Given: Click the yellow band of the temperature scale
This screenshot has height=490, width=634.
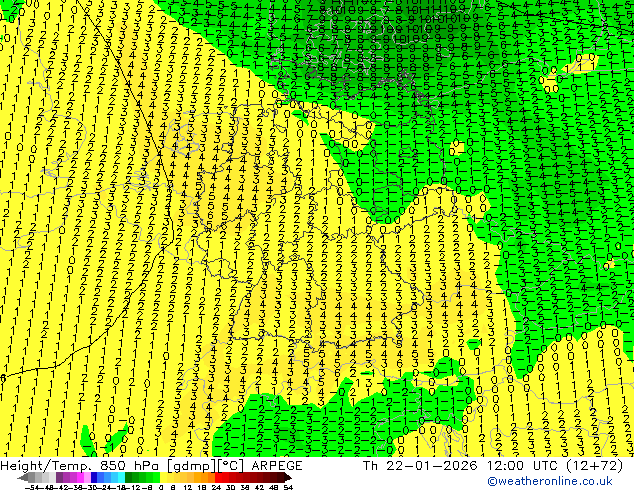Looking at the screenshot, I should point(163,477).
